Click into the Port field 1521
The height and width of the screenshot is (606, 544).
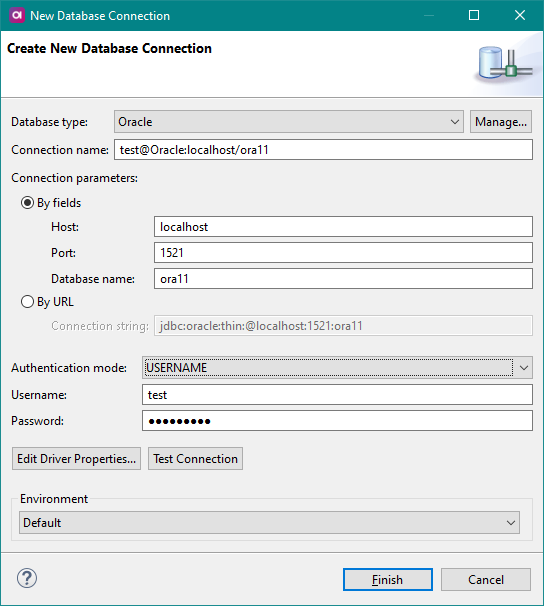click(343, 252)
